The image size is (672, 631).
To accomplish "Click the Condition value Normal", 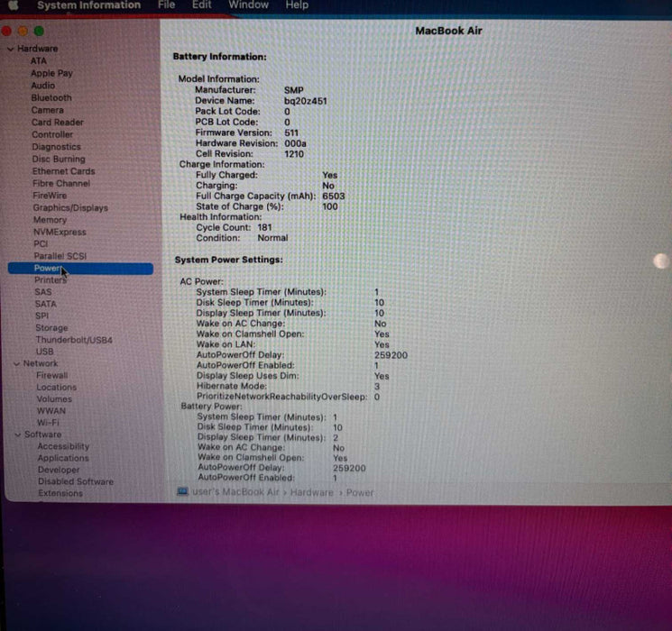I will point(272,238).
